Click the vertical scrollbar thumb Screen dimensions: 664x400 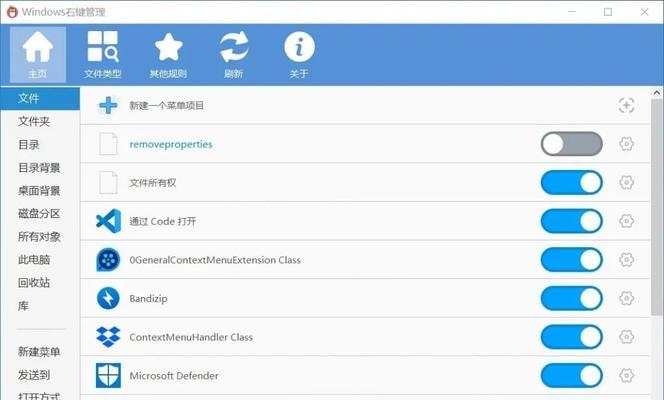657,207
